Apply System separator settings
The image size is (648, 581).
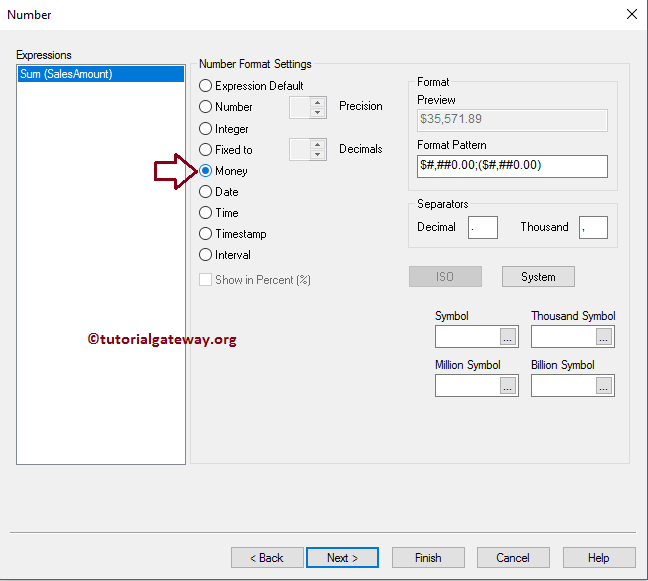[538, 276]
